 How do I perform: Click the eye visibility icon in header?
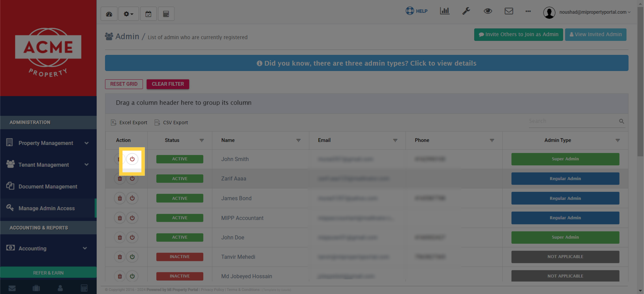[x=488, y=11]
